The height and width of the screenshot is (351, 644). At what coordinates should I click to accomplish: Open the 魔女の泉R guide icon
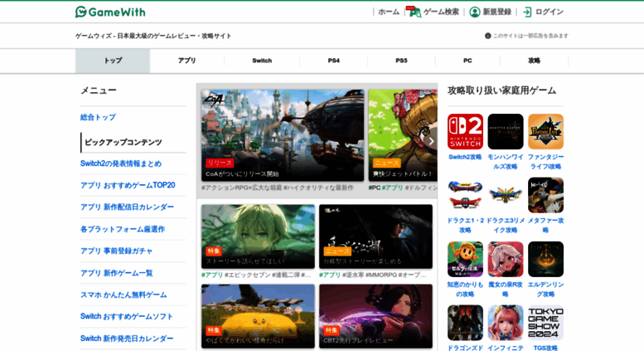pos(506,259)
